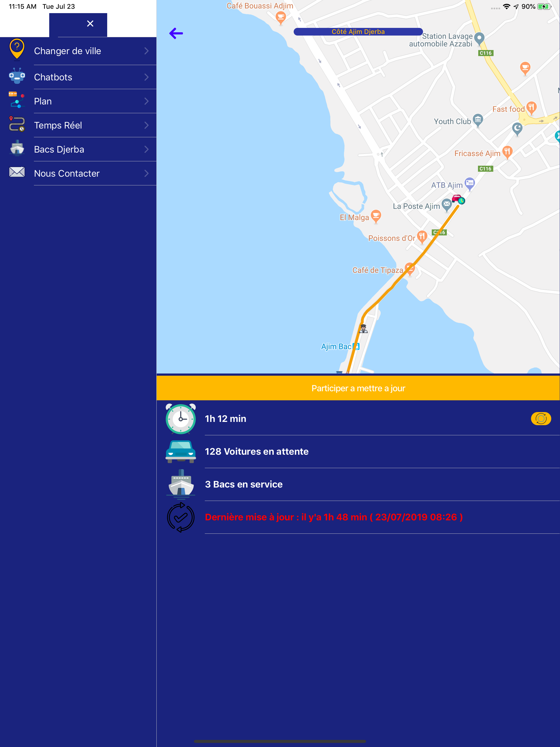Close the side menu with X button
The width and height of the screenshot is (560, 747).
90,24
